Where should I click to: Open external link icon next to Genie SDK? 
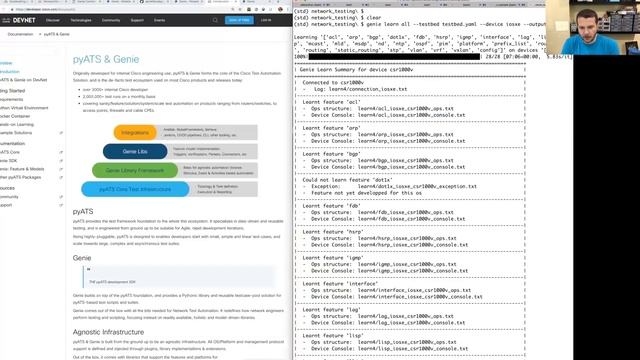[61, 161]
